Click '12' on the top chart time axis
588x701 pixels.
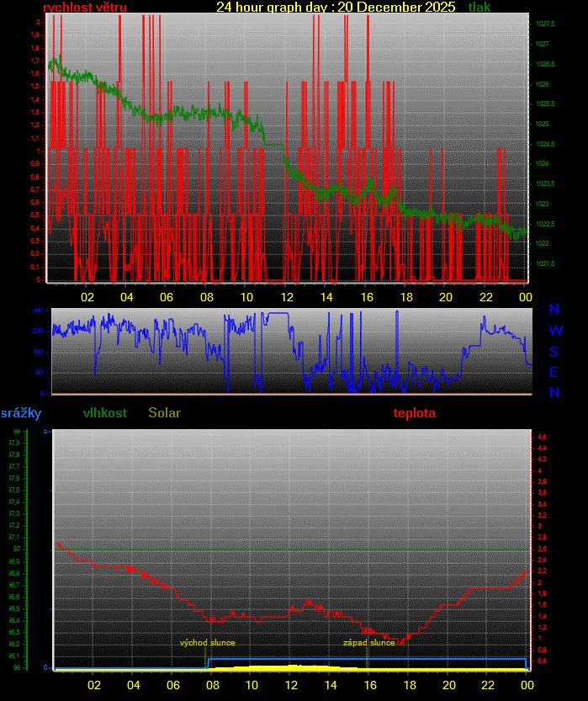(x=287, y=297)
